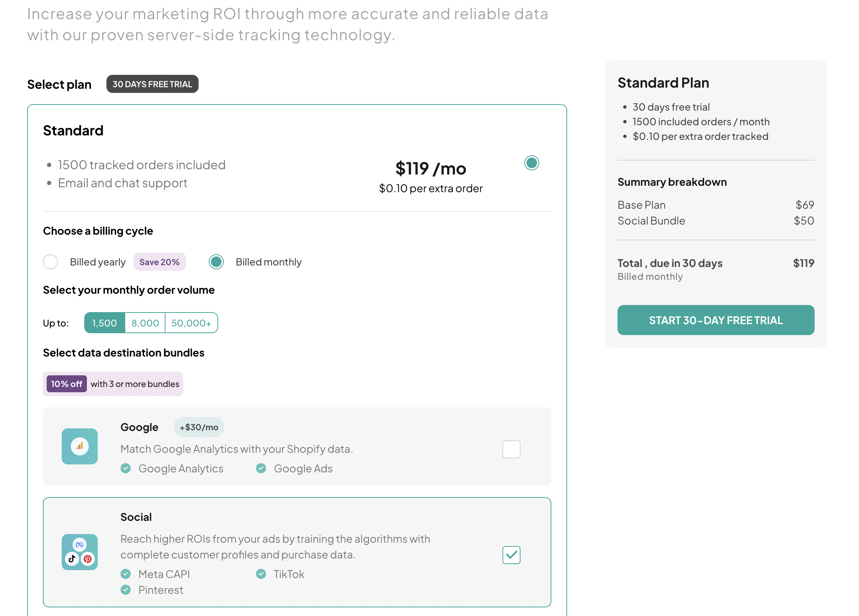Select the 1,500 order volume option
This screenshot has width=859, height=616.
(105, 323)
